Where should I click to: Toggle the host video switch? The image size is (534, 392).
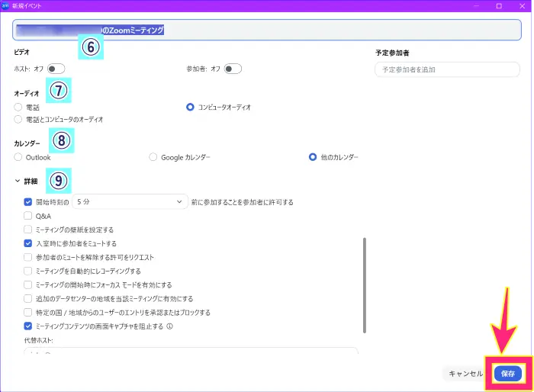[56, 69]
